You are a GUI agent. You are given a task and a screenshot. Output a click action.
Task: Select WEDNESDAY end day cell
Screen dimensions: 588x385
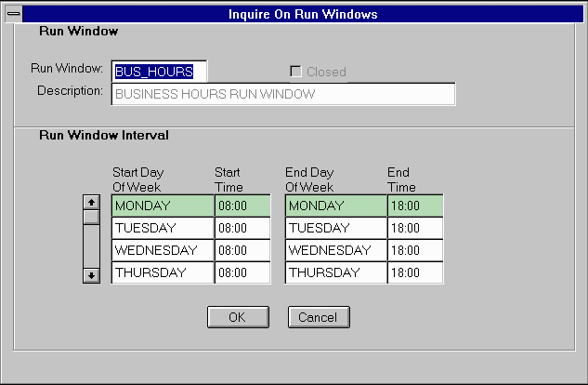[335, 250]
